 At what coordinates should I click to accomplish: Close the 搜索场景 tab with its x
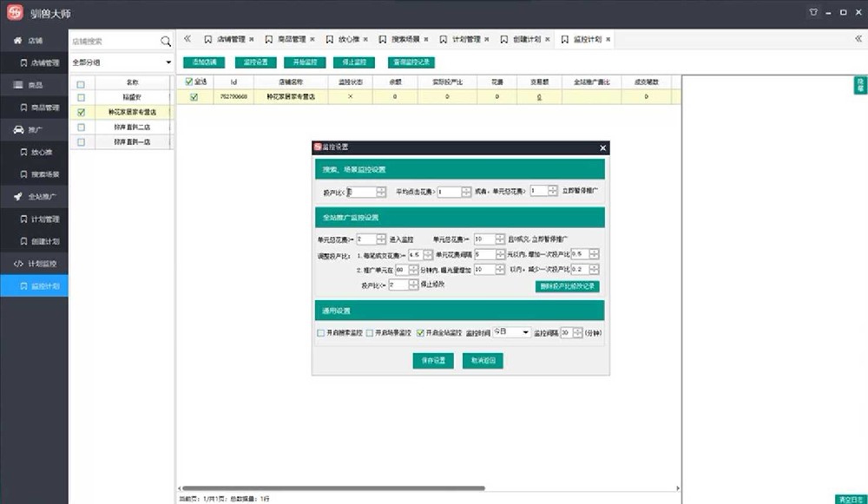pos(425,39)
